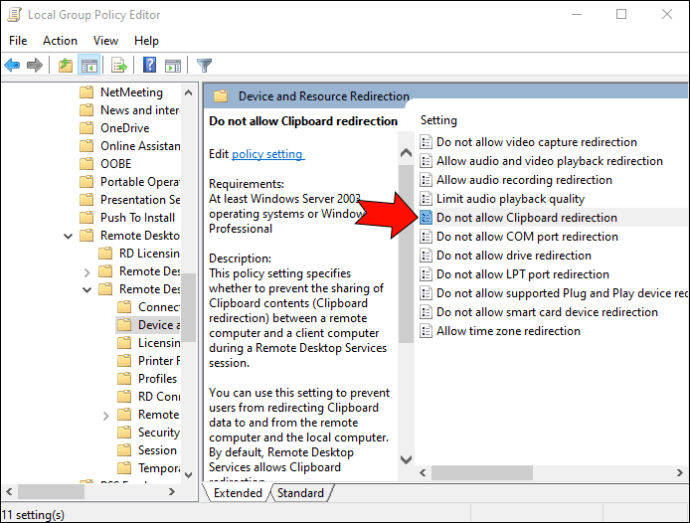Open the policy setting edit link

267,154
